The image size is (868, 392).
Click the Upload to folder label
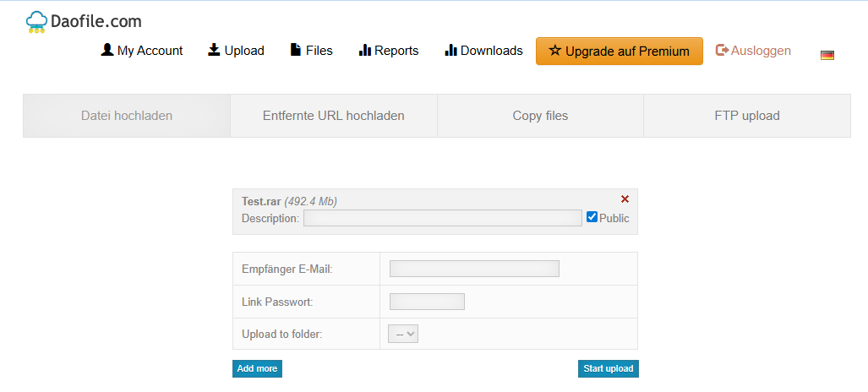coord(281,335)
